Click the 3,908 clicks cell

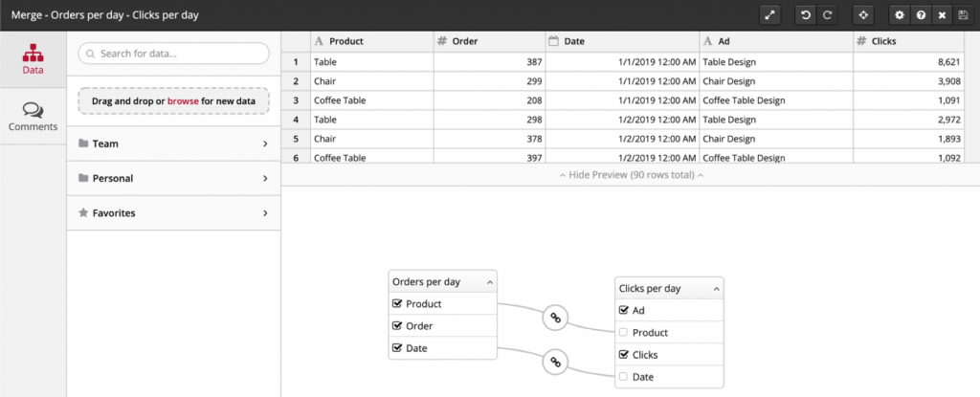909,81
